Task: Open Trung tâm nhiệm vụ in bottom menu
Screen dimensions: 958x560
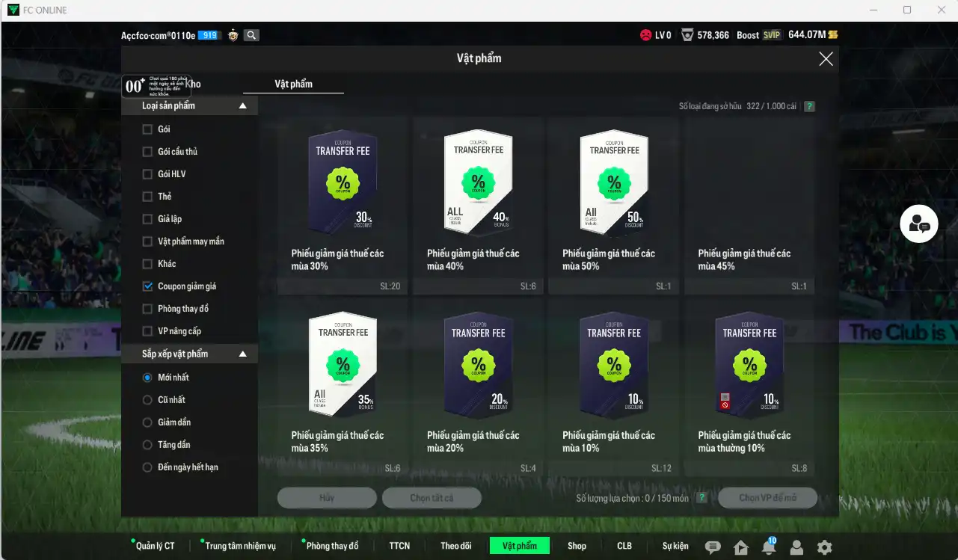Action: tap(240, 546)
